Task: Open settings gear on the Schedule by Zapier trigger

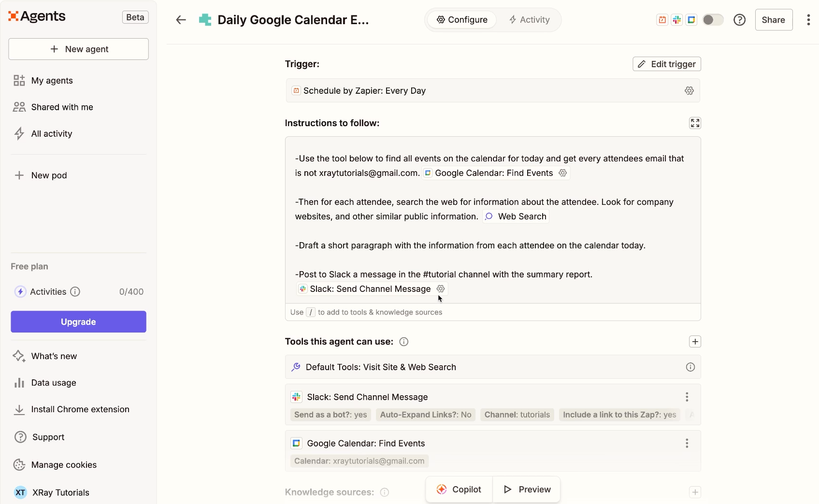Action: (x=689, y=90)
